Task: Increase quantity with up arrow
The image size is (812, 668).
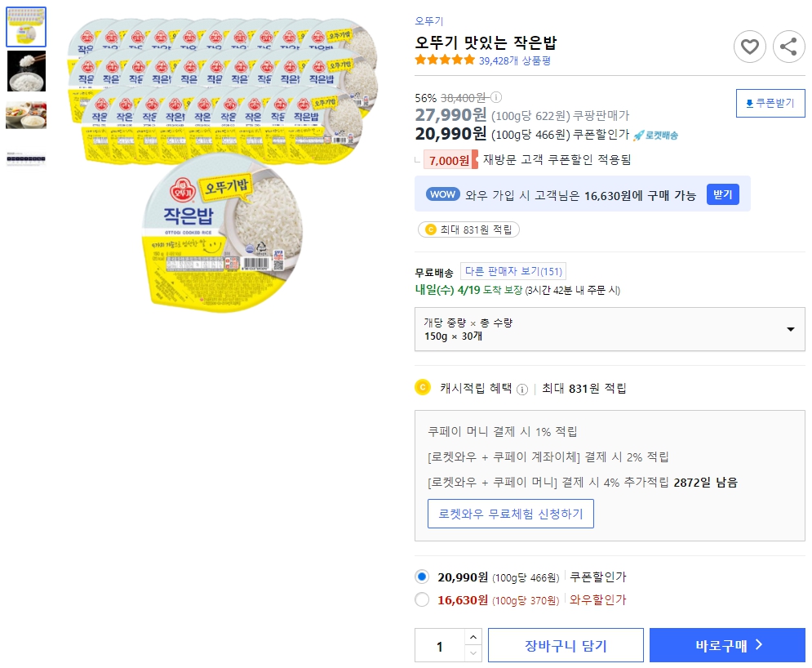Action: coord(473,639)
